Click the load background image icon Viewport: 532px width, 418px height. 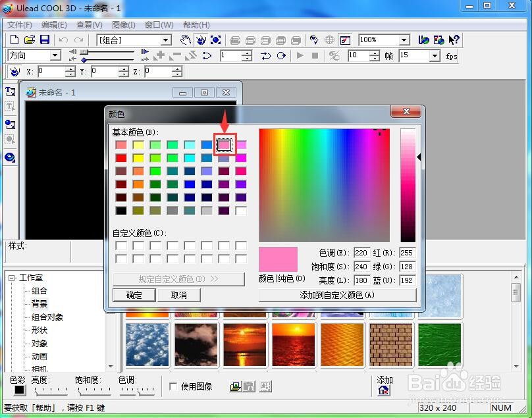[x=235, y=386]
